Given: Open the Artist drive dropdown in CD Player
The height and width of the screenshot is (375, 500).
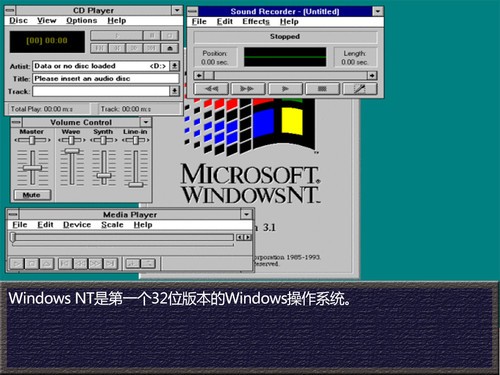Looking at the screenshot, I should [174, 66].
